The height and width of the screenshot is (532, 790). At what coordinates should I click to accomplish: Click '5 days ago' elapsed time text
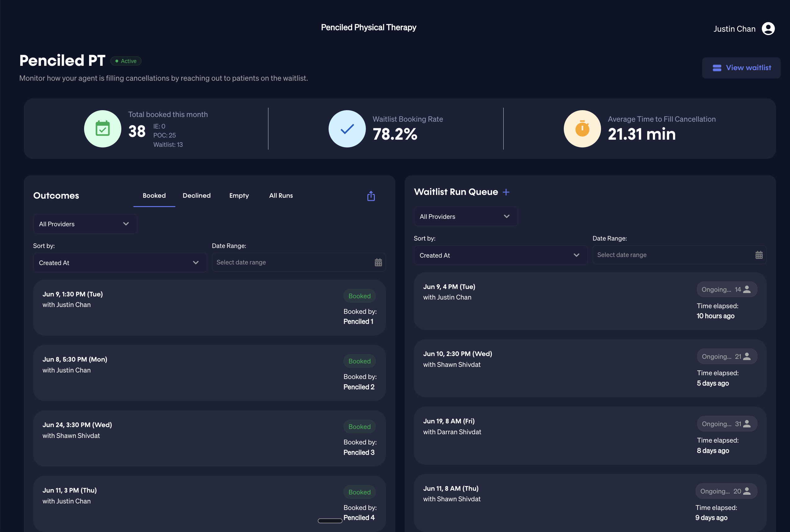[713, 383]
